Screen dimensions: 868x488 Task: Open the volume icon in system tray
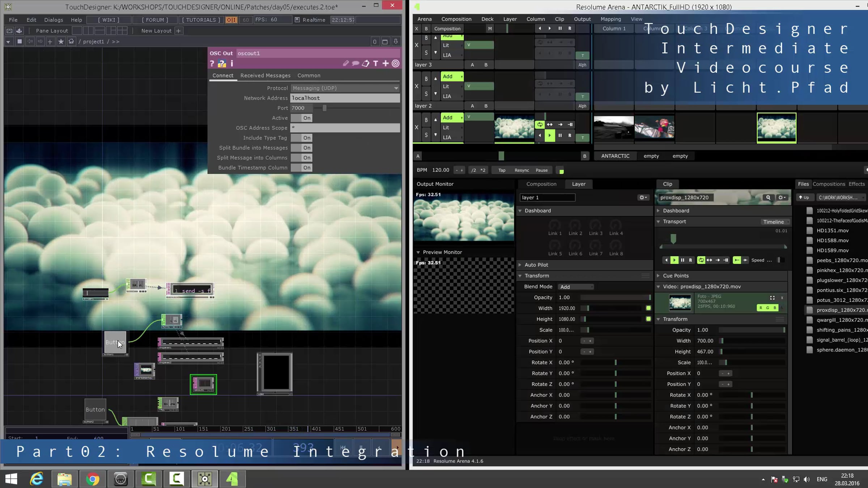pos(807,479)
